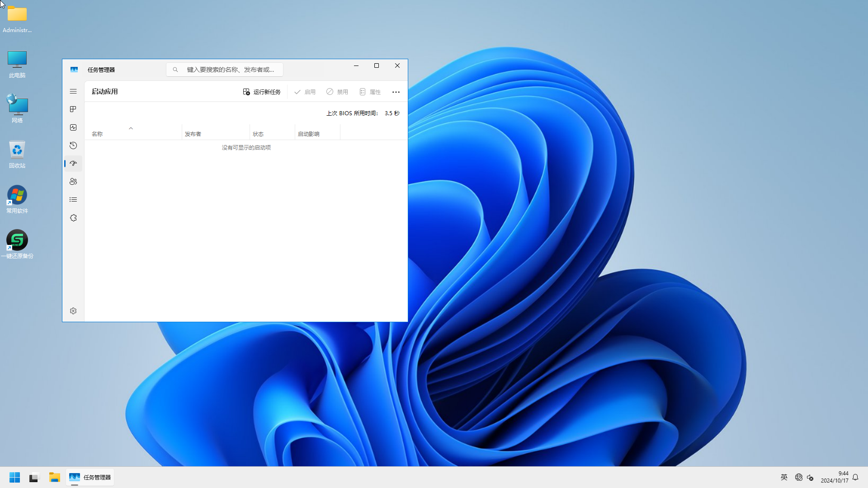This screenshot has width=868, height=488.
Task: Select the Startup apps page icon
Action: (x=73, y=164)
